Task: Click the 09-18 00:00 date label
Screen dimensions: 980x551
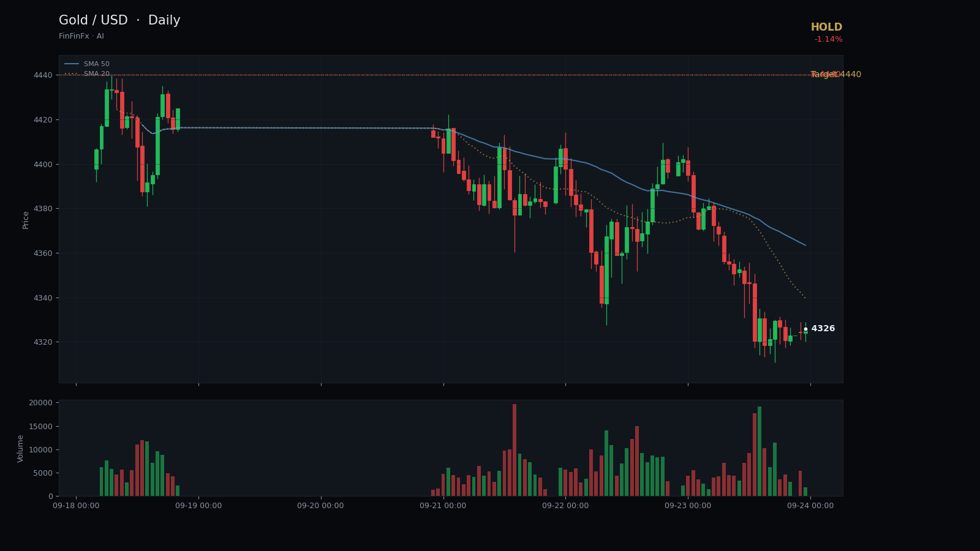Action: pos(76,506)
